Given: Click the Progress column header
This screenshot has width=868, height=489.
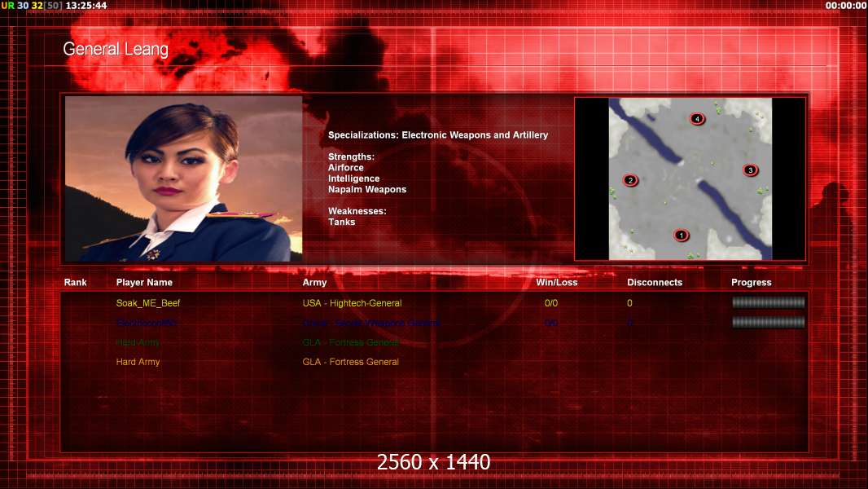Looking at the screenshot, I should [752, 283].
